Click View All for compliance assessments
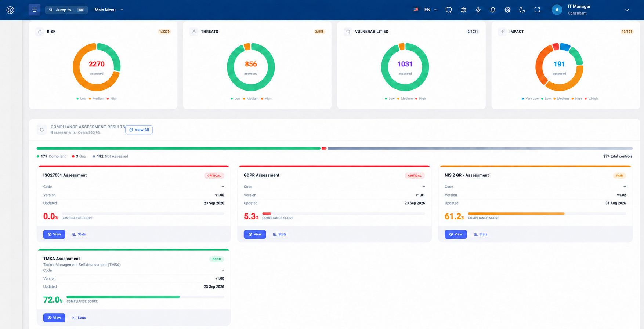The height and width of the screenshot is (329, 644). click(x=139, y=130)
